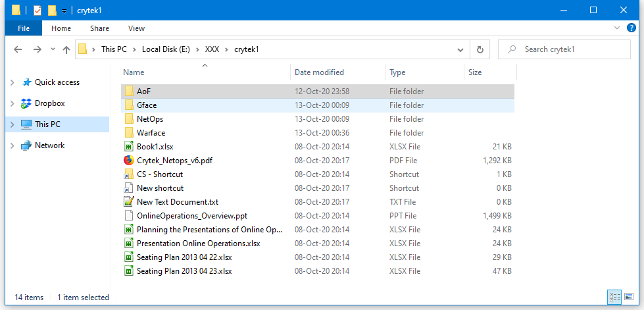Switch to Large icons view
Image resolution: width=644 pixels, height=310 pixels.
click(x=628, y=297)
